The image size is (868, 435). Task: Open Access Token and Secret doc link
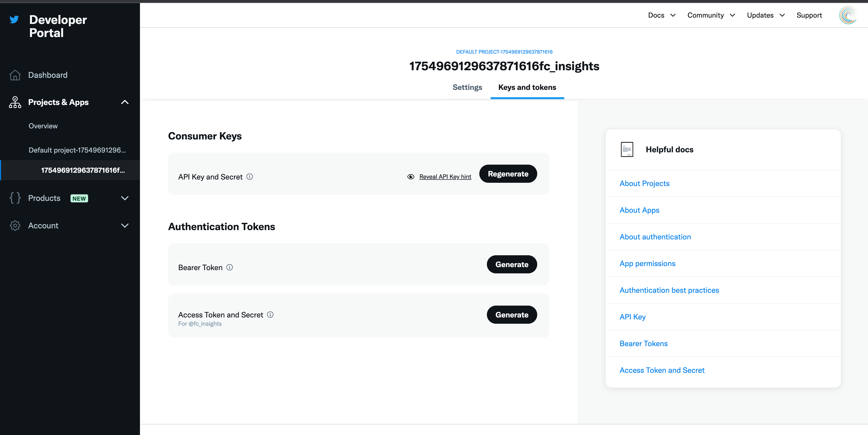point(662,370)
